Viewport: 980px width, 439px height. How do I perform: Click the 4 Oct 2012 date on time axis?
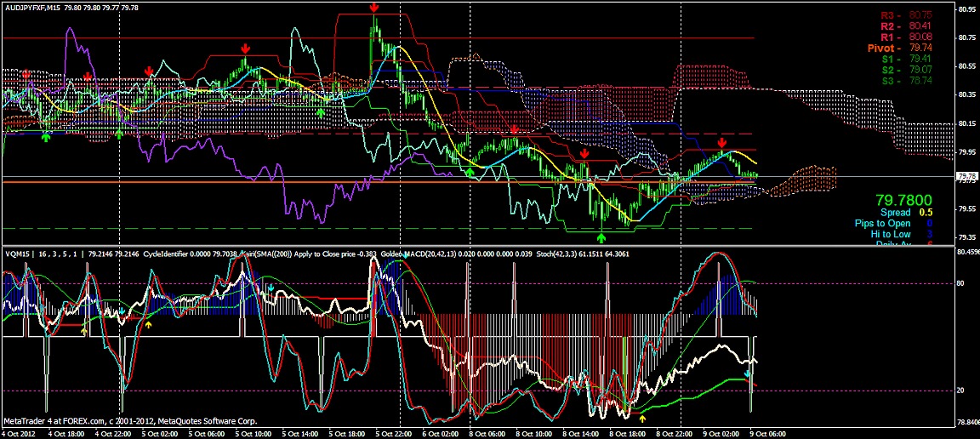[19, 433]
